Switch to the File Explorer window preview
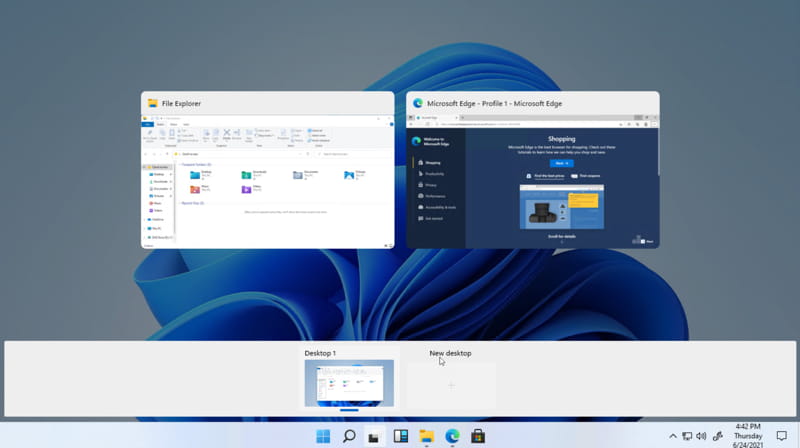Image resolution: width=800 pixels, height=448 pixels. (268, 170)
